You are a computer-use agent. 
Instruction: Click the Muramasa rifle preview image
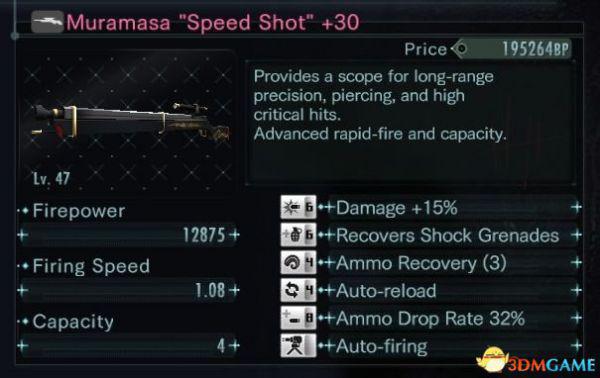pyautogui.click(x=127, y=120)
